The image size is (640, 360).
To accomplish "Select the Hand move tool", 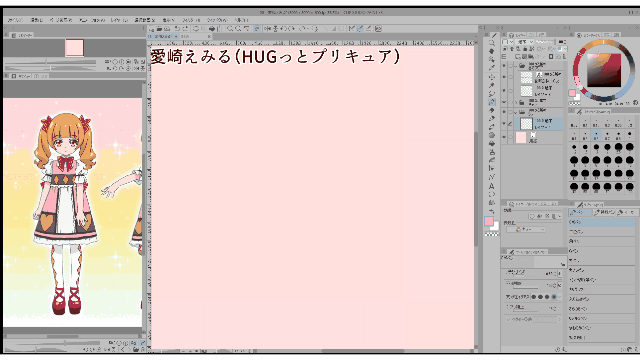I will pyautogui.click(x=492, y=51).
